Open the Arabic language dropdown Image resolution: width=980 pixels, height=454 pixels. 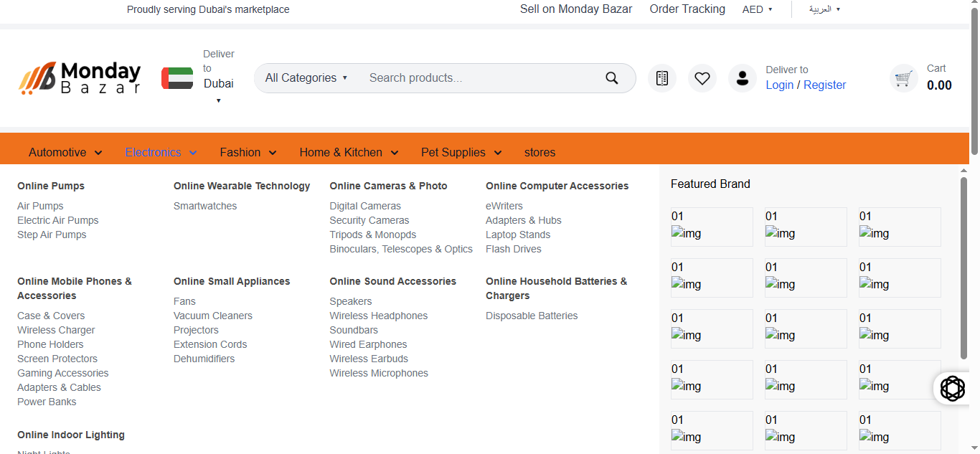click(824, 9)
